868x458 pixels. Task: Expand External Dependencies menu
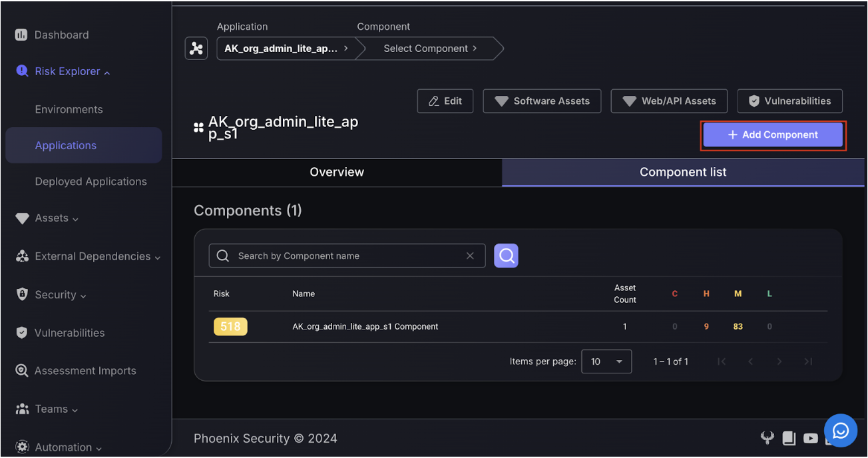157,257
